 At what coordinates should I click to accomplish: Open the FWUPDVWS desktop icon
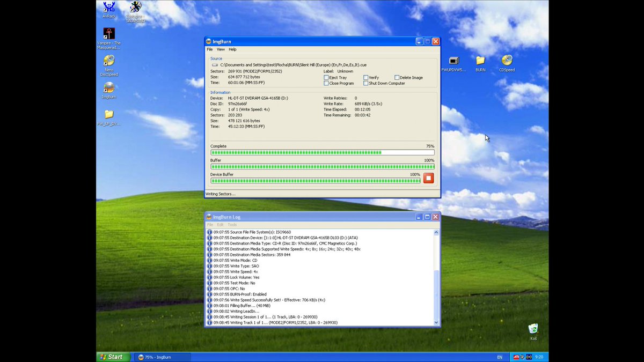point(453,64)
